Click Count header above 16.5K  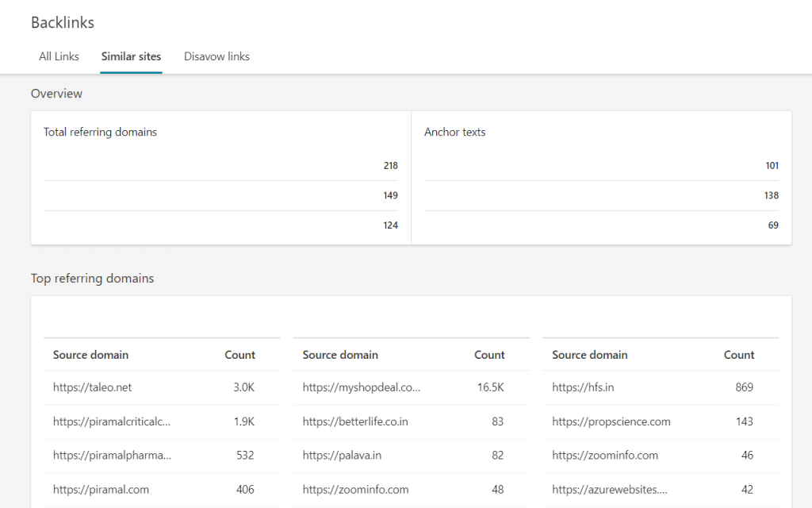tap(489, 355)
